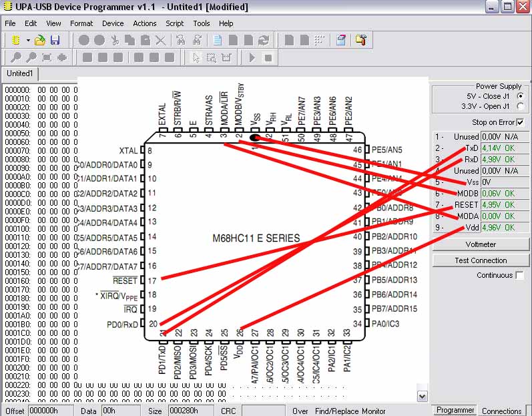Click the Delete X icon

tap(160, 40)
